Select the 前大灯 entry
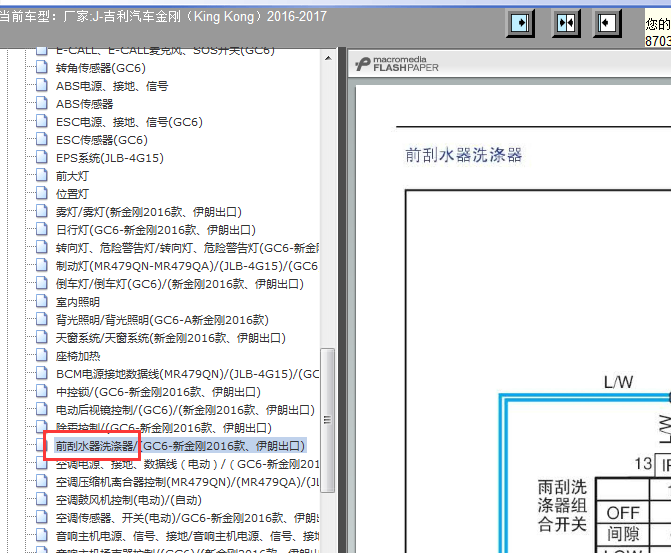The image size is (671, 553). pos(72,176)
